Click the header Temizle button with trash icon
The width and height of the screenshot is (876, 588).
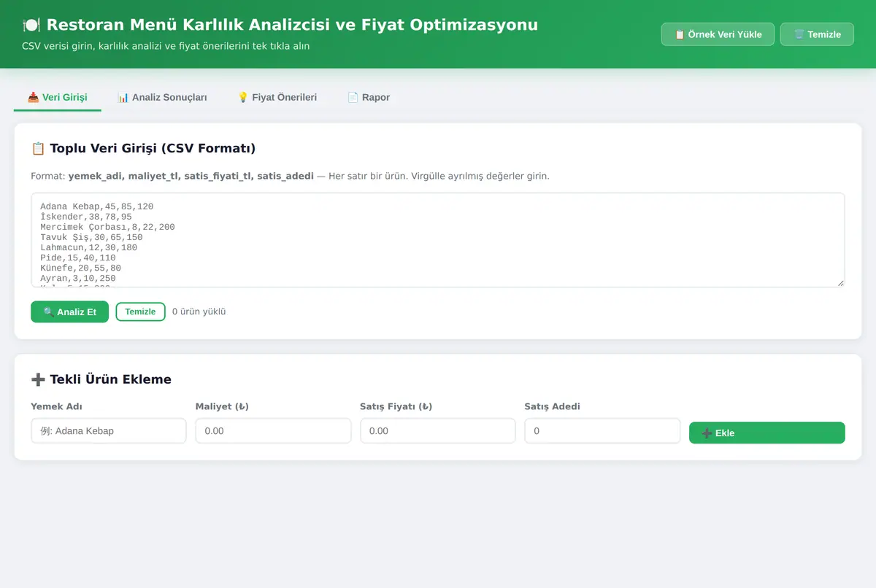[x=817, y=34]
